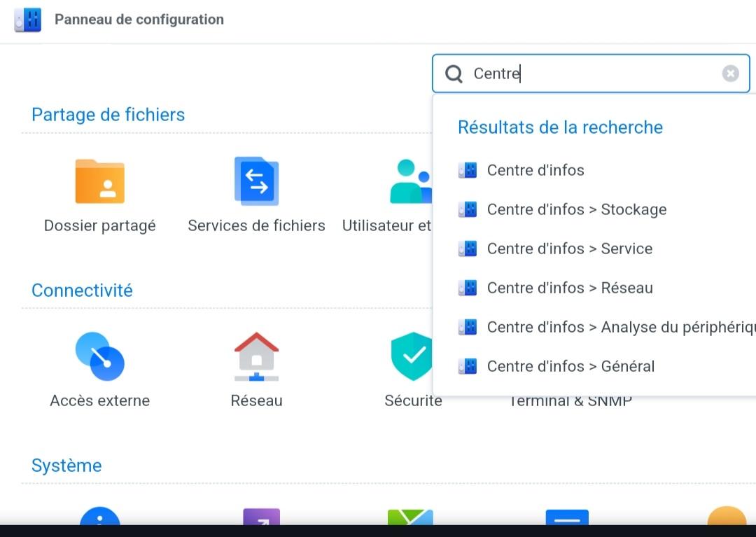Click the Partage de fichiers heading
The height and width of the screenshot is (537, 756).
click(108, 115)
